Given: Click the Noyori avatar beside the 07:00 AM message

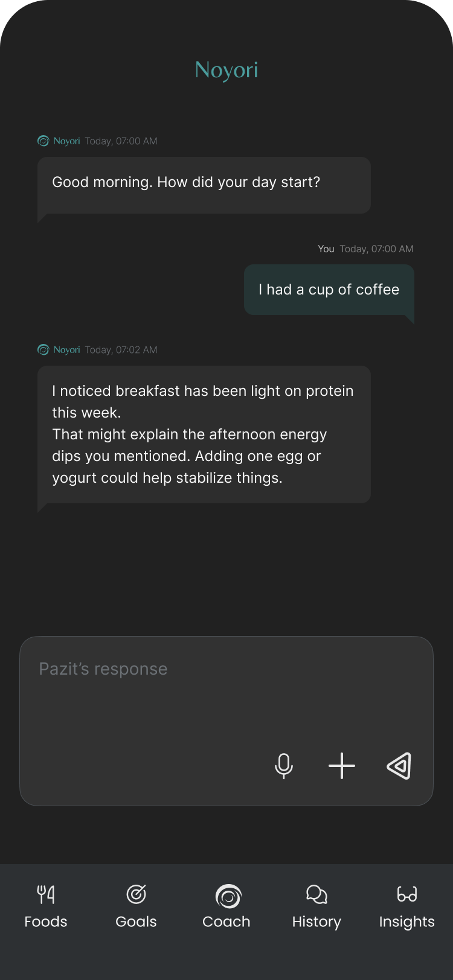Looking at the screenshot, I should pyautogui.click(x=43, y=141).
